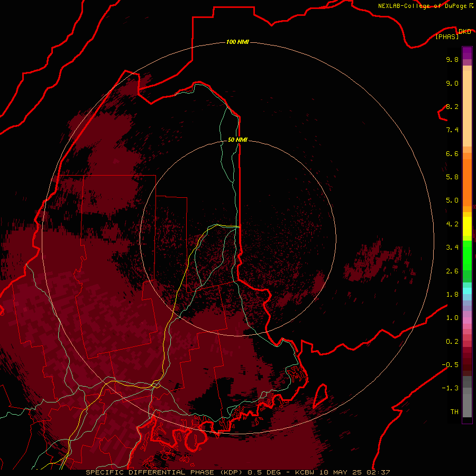Click the 100 NMI range ring label

237,42
